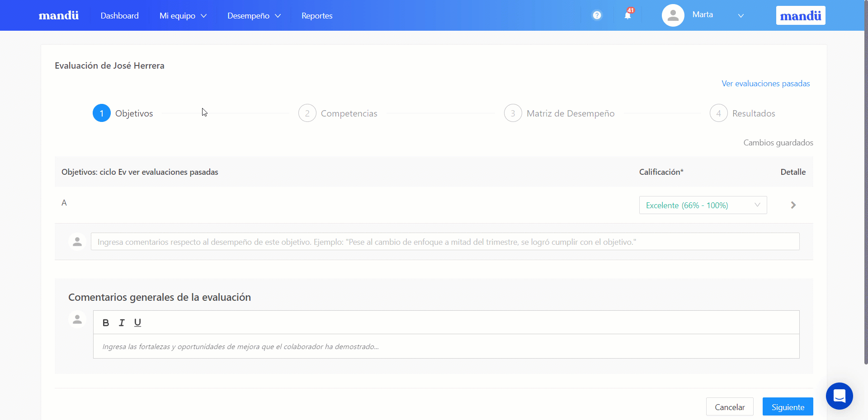This screenshot has height=420, width=868.
Task: Click the Detalle column header
Action: tap(793, 172)
